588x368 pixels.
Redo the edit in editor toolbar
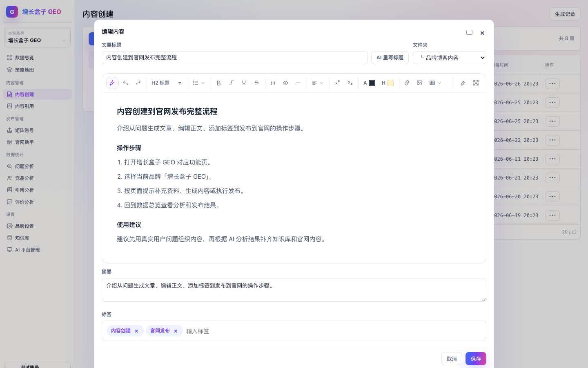138,83
